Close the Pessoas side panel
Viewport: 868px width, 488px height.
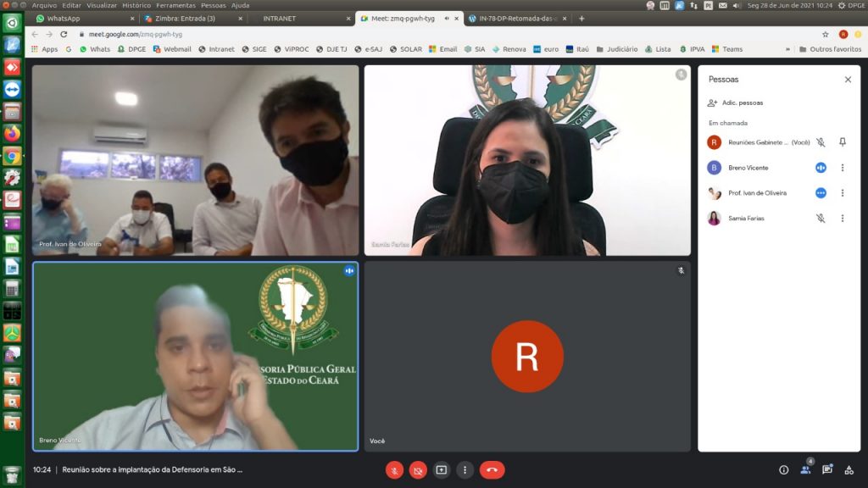click(x=848, y=80)
